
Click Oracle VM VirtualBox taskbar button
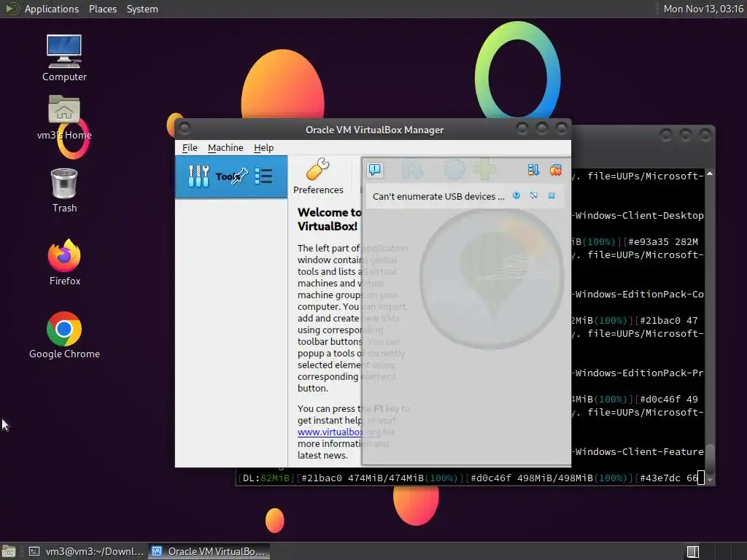[x=209, y=551]
